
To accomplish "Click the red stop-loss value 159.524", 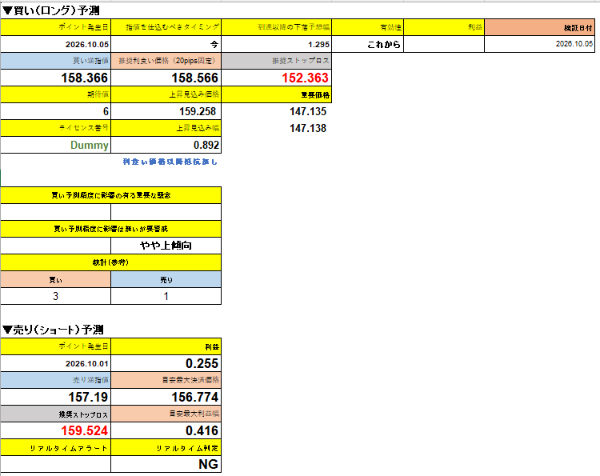I will pyautogui.click(x=55, y=430).
